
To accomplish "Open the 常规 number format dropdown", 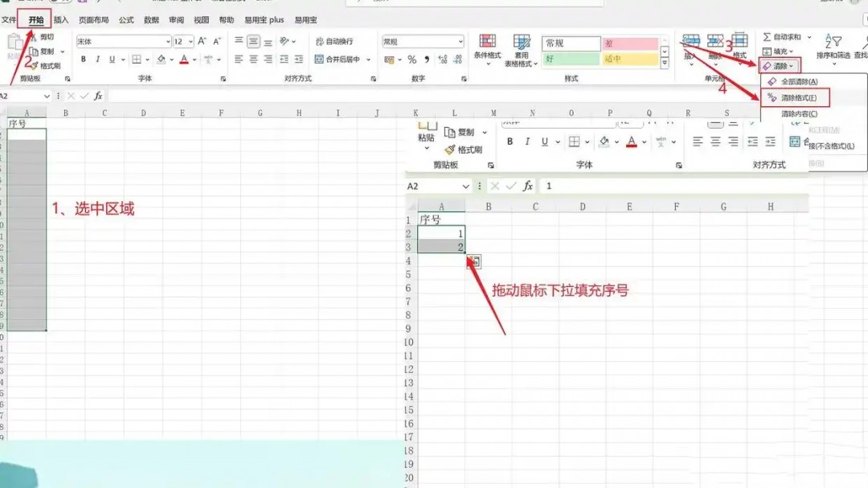I will 458,41.
